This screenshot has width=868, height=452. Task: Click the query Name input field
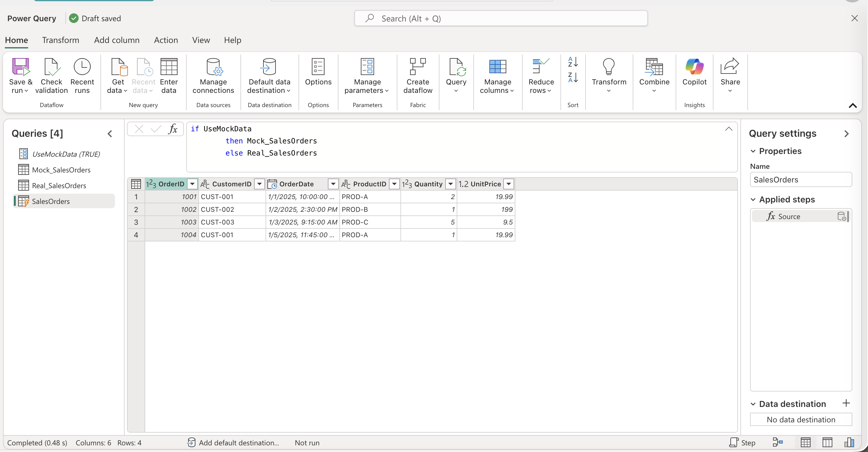tap(801, 180)
